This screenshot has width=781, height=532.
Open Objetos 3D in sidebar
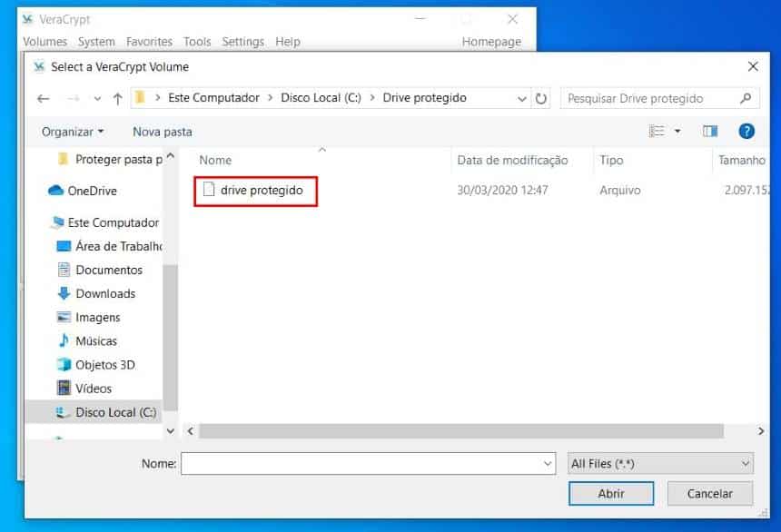tap(96, 365)
